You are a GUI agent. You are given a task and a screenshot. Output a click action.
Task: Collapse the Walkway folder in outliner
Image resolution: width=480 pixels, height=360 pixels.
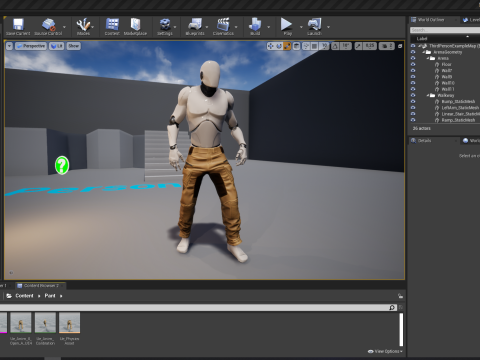tap(428, 95)
